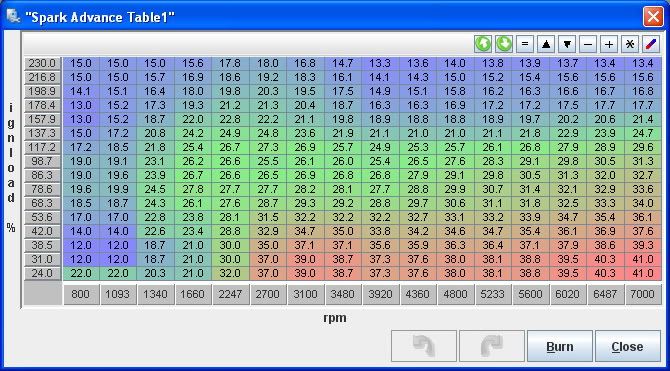Select the 7000 rpm axis bin
Image resolution: width=670 pixels, height=371 pixels.
(x=643, y=294)
